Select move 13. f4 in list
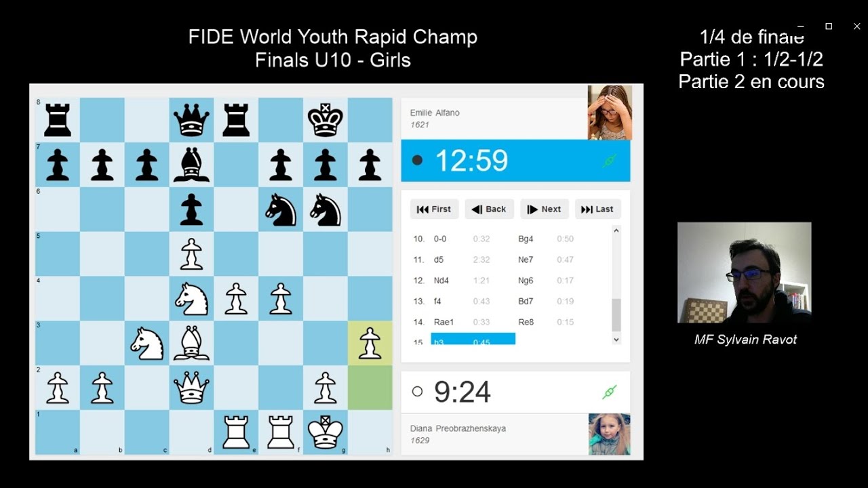 (437, 301)
